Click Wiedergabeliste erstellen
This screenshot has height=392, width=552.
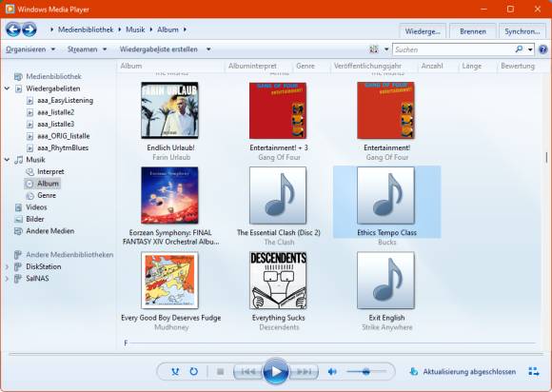(158, 49)
